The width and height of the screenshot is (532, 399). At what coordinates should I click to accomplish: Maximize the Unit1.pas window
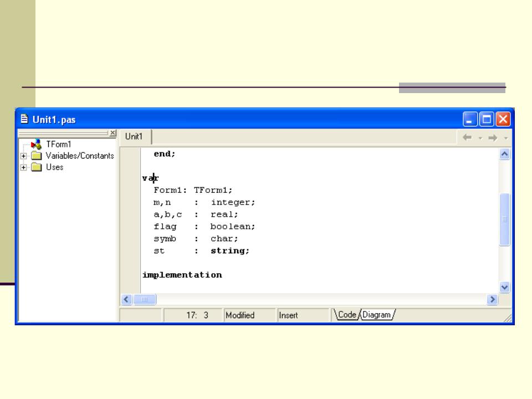tap(487, 119)
